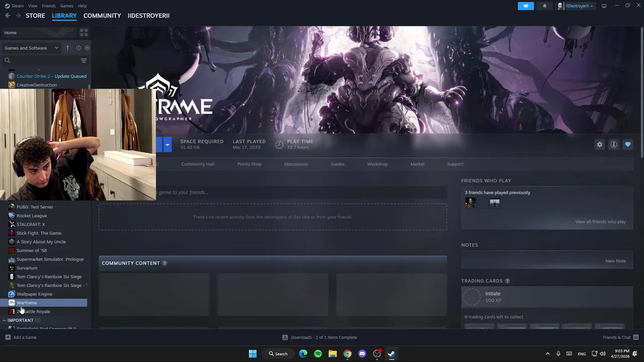Open Downloads status bar

tap(319, 337)
